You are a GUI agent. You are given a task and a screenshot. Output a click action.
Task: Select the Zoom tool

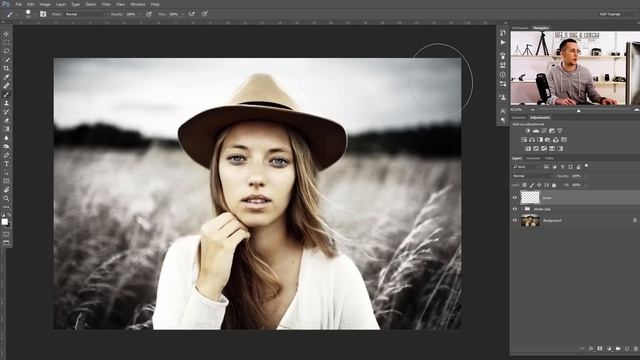(6, 198)
